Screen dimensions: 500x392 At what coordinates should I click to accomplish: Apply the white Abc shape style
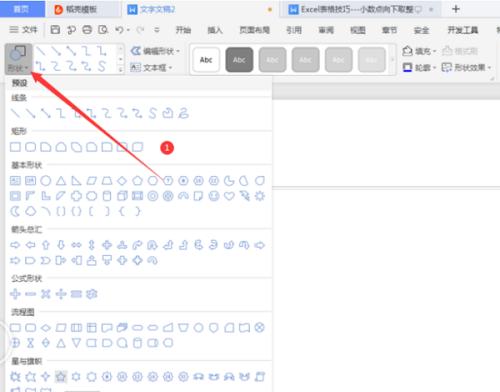point(206,60)
